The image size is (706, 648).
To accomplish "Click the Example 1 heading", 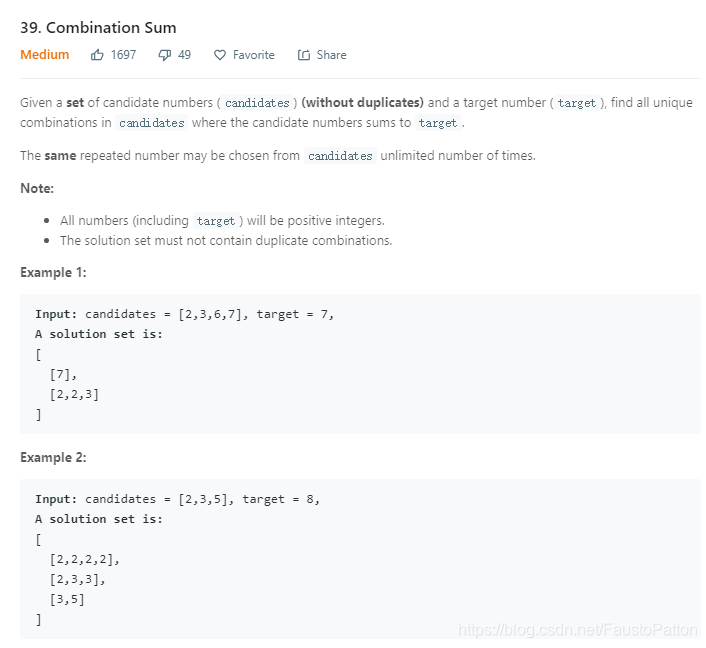I will [53, 272].
